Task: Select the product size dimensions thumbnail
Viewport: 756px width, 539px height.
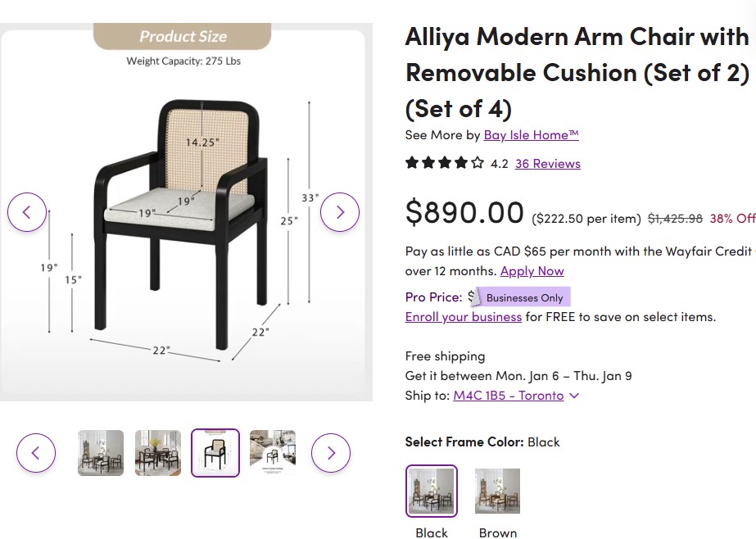Action: tap(215, 453)
